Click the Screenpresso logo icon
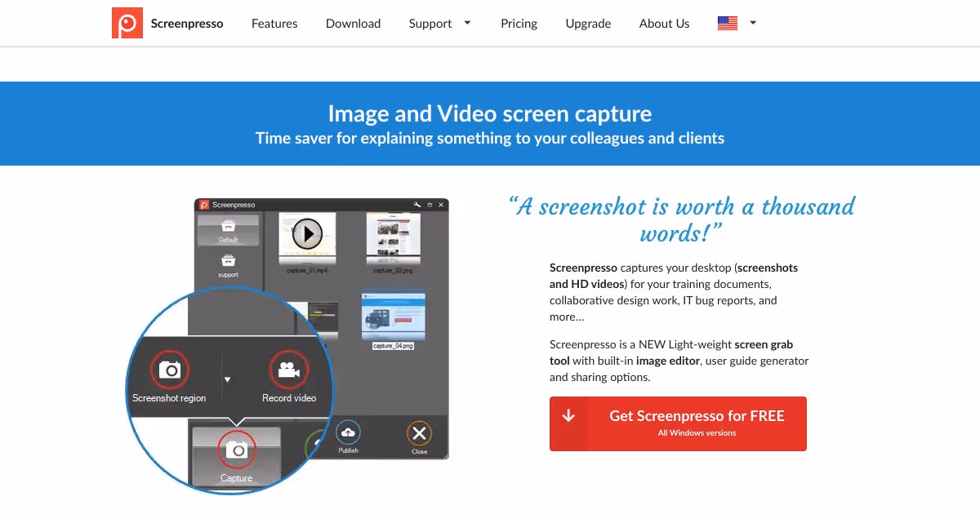This screenshot has height=514, width=980. coord(127,23)
